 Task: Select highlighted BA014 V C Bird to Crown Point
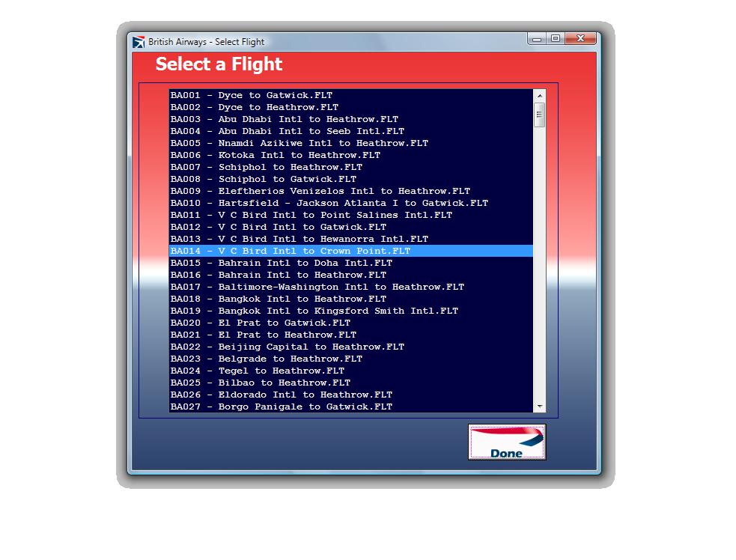(351, 251)
